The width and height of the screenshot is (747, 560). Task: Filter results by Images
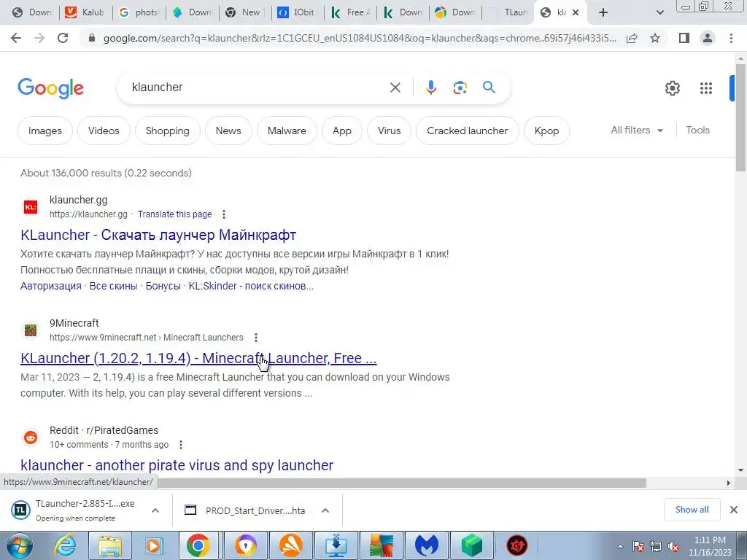point(44,131)
